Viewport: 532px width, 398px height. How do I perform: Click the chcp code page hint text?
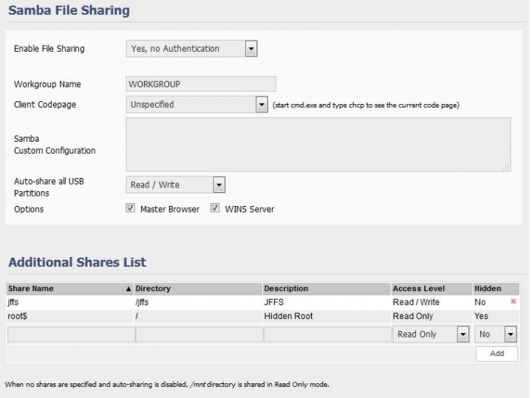pyautogui.click(x=366, y=105)
